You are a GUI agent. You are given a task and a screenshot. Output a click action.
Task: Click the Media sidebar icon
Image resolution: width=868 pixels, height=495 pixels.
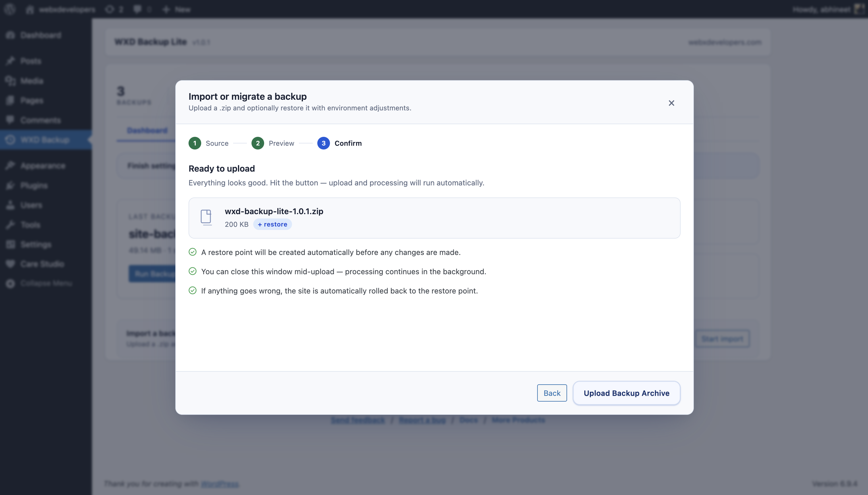tap(11, 80)
